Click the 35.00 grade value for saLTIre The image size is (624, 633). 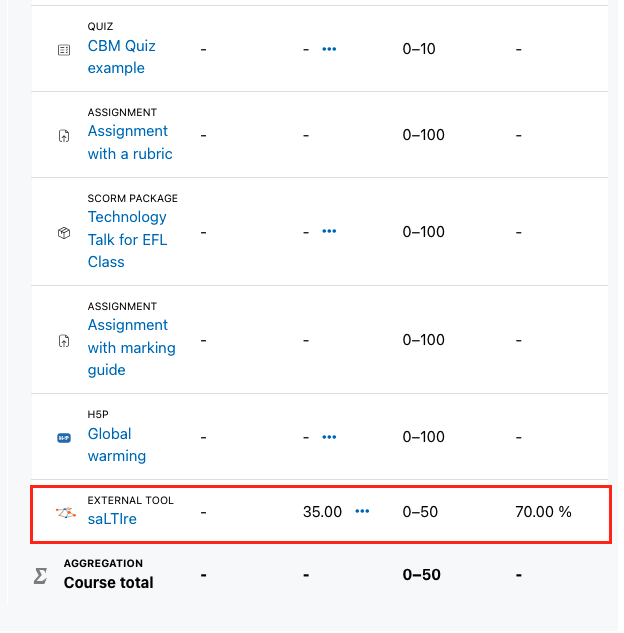click(322, 512)
